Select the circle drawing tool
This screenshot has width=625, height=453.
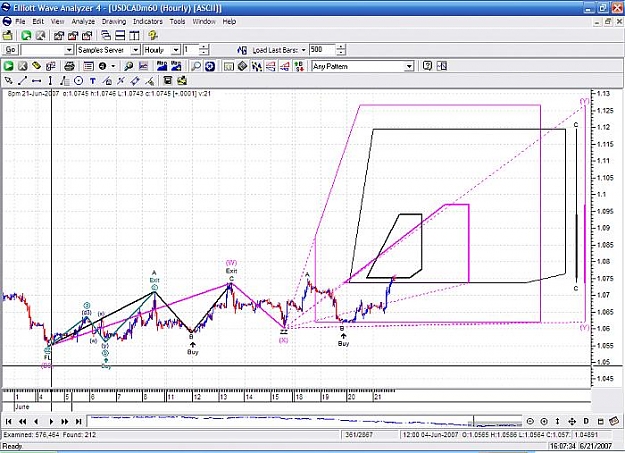[x=79, y=81]
